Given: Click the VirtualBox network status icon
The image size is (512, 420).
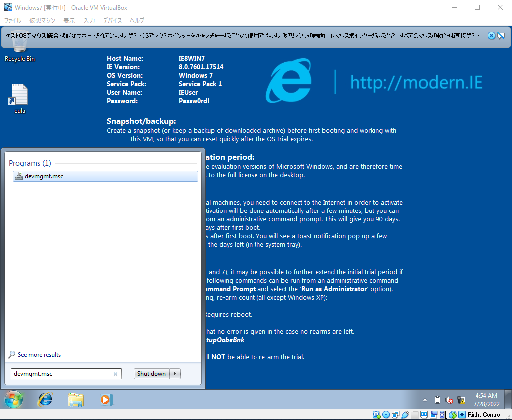Looking at the screenshot, I should pyautogui.click(x=395, y=415).
